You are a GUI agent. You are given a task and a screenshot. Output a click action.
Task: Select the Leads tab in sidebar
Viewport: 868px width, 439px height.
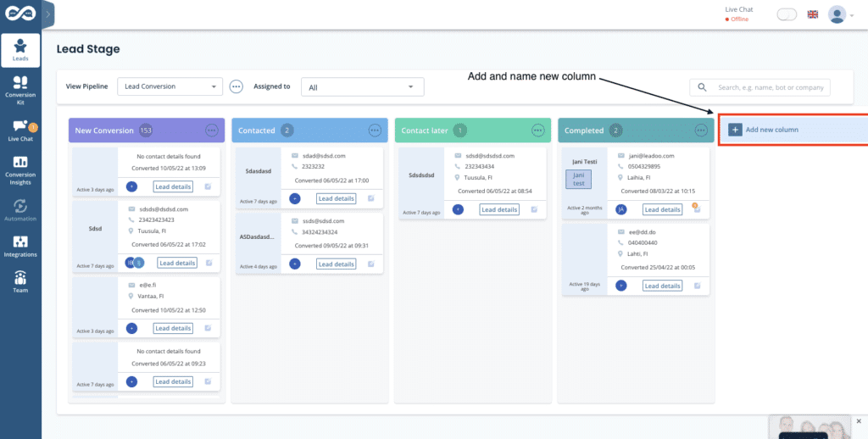click(x=20, y=50)
